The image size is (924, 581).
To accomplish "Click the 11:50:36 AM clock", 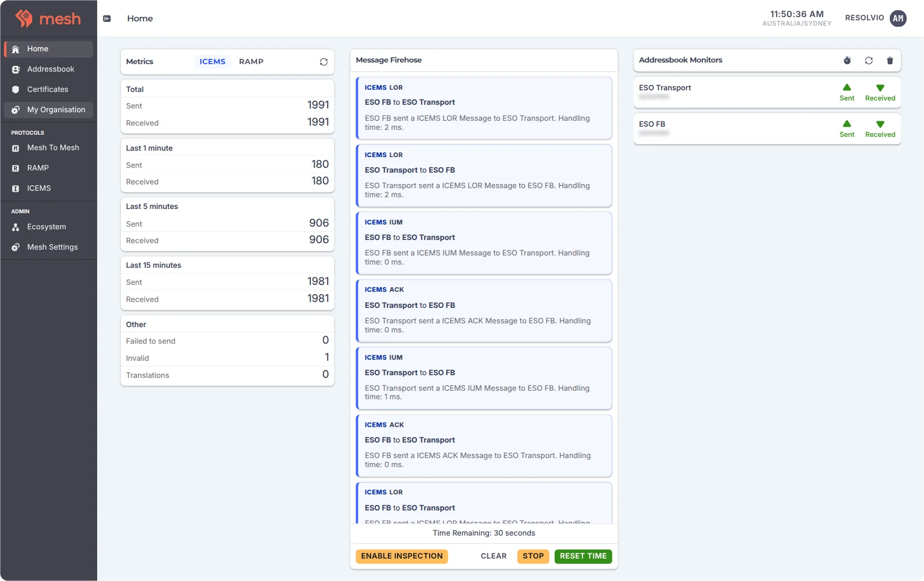I will click(797, 14).
